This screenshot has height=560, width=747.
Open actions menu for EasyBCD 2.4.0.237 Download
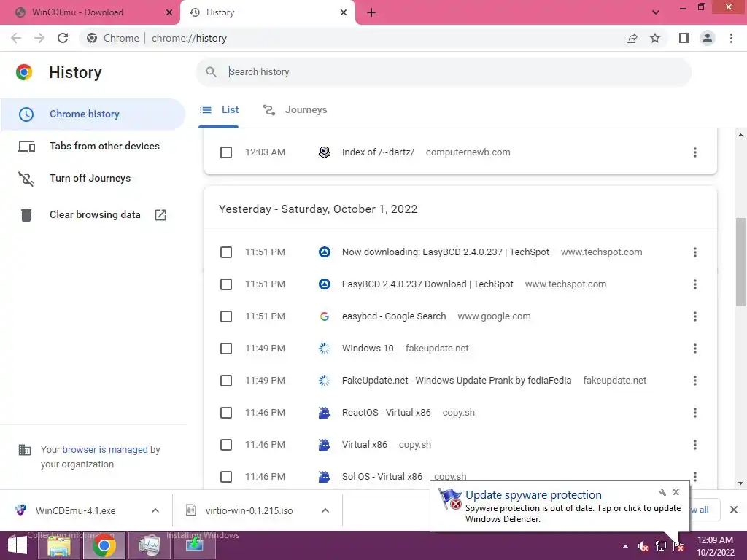pyautogui.click(x=695, y=284)
